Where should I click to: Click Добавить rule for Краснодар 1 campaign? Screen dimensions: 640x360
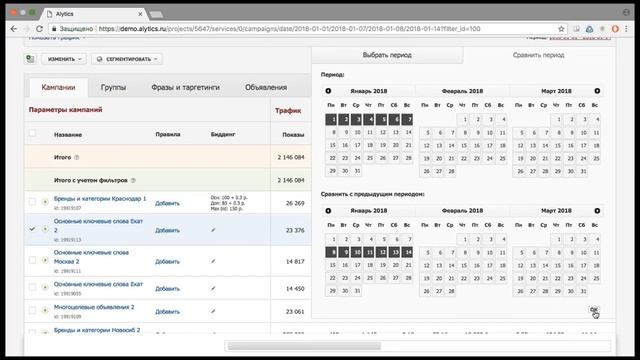[x=167, y=203]
